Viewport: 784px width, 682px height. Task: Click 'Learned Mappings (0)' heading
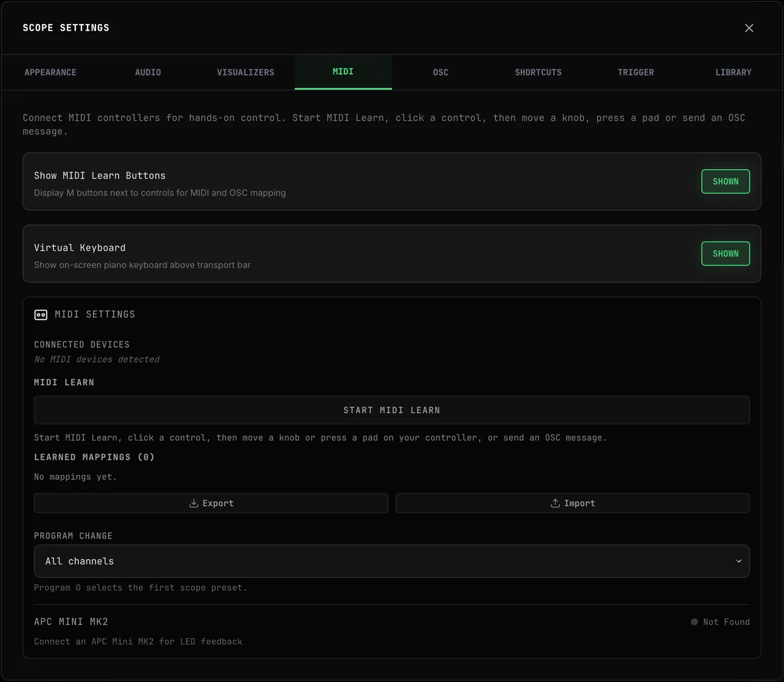[94, 457]
